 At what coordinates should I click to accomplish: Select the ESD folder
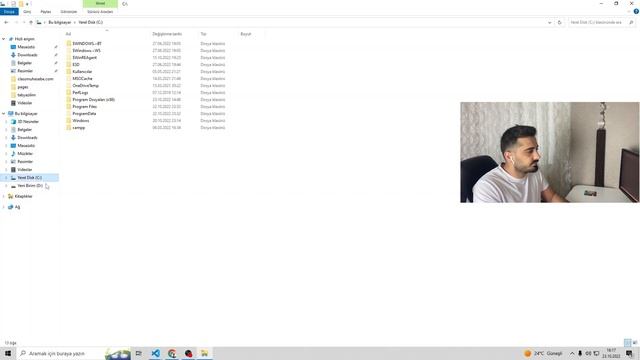(76, 64)
